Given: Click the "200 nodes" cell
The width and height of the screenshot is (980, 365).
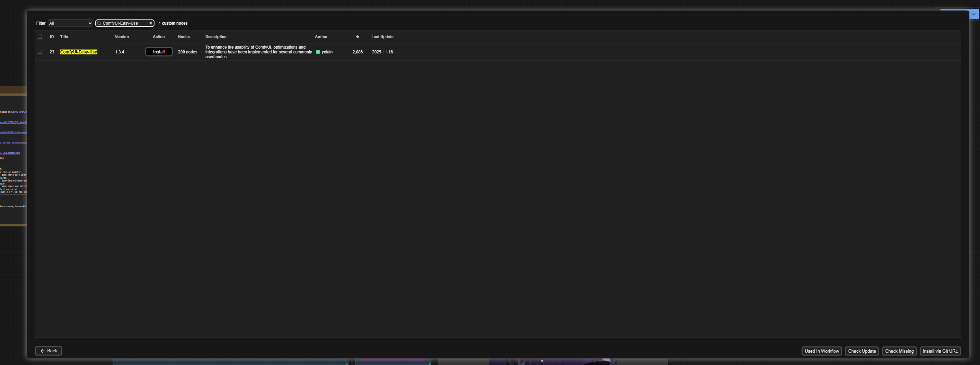Looking at the screenshot, I should pyautogui.click(x=188, y=52).
